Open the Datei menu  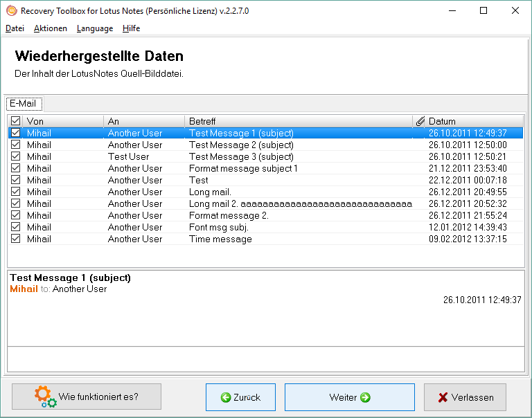[15, 28]
